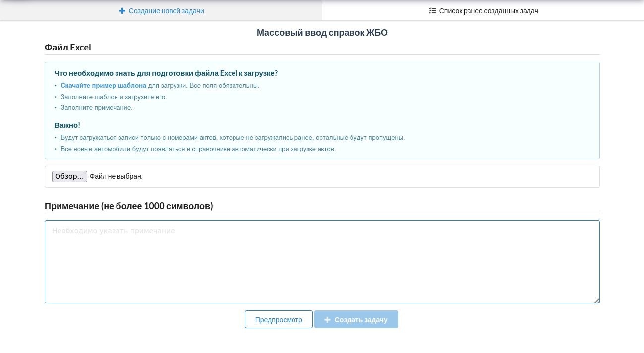
Task: Open the Список ранее созданных задач tab
Action: click(x=483, y=11)
